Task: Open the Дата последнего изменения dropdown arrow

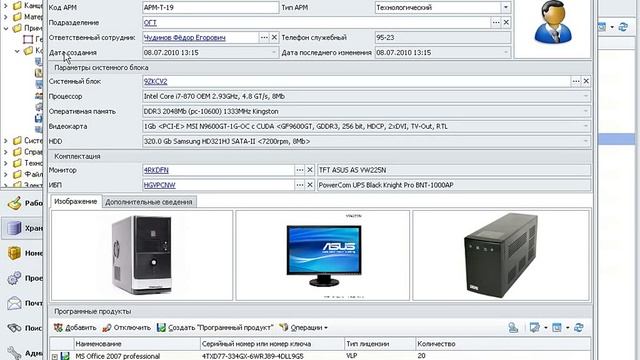Action: [x=506, y=53]
